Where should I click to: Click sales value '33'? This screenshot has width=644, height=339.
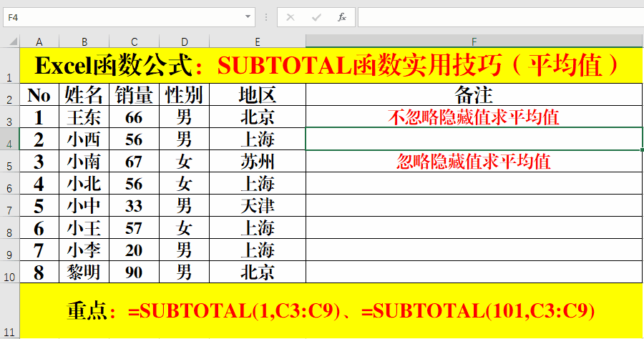[x=135, y=205]
